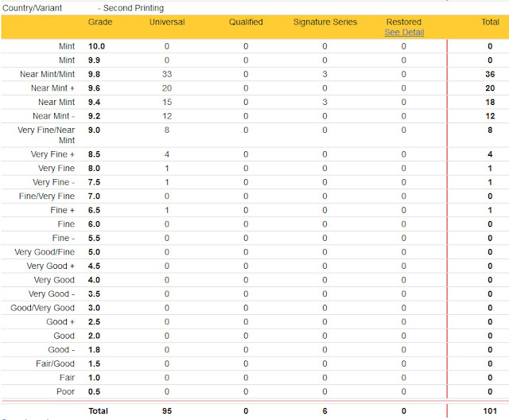
Task: Select grade 0.5 cell
Action: pyautogui.click(x=94, y=392)
